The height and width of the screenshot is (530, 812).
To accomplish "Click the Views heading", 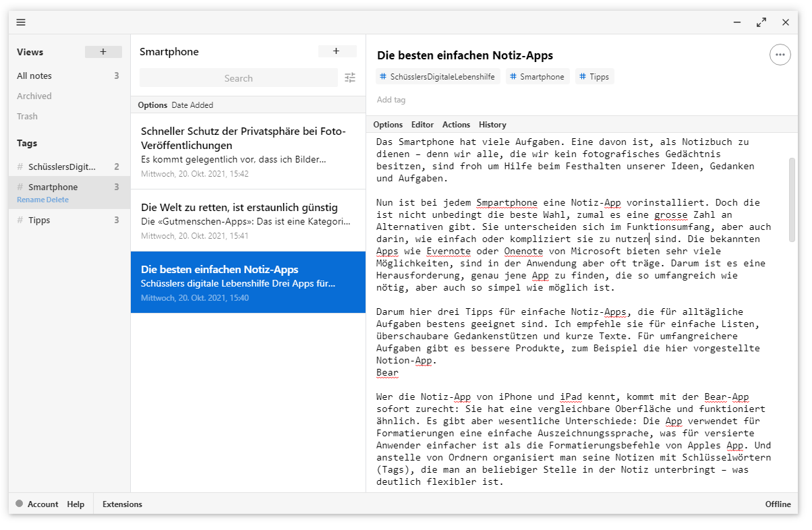I will (x=30, y=52).
